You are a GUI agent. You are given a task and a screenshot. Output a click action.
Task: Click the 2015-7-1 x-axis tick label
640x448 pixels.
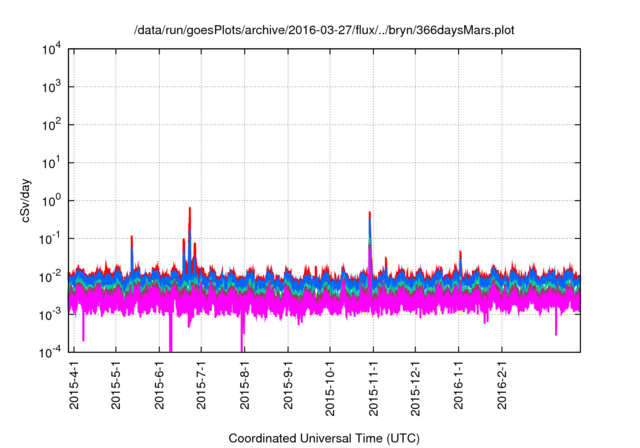(x=201, y=385)
